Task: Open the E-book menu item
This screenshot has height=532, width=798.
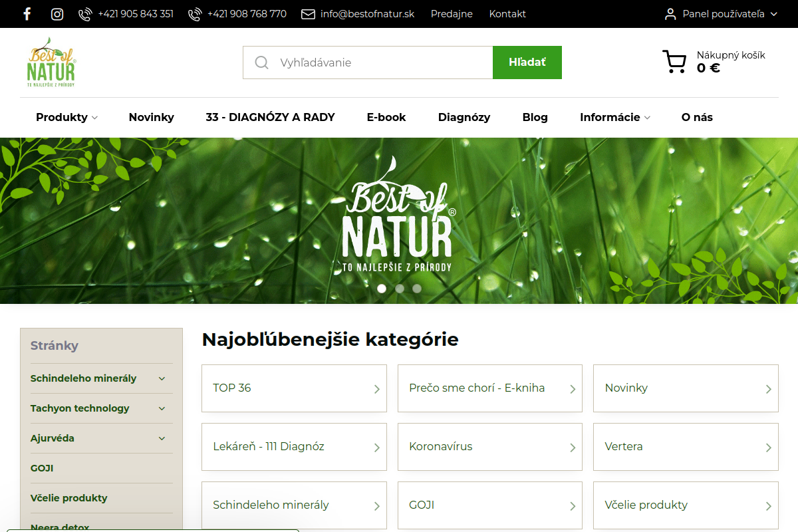Action: point(386,117)
